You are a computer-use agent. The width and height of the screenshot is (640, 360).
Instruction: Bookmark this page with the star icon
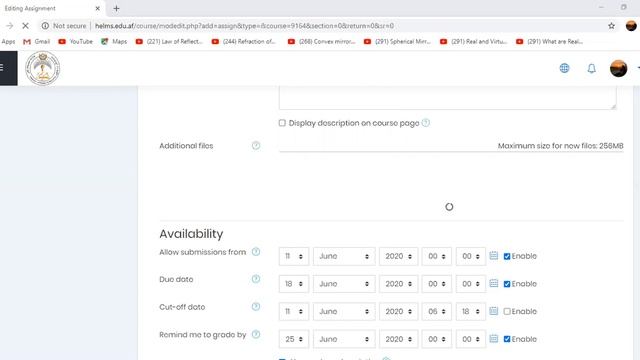point(611,26)
